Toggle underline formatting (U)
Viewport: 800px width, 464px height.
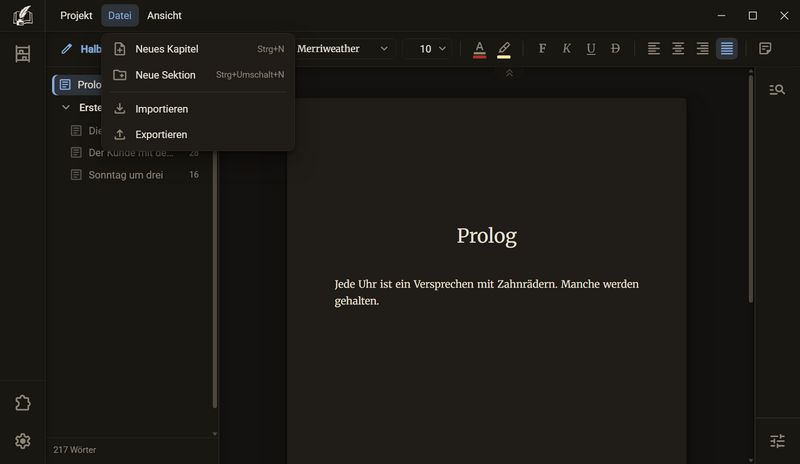click(591, 48)
